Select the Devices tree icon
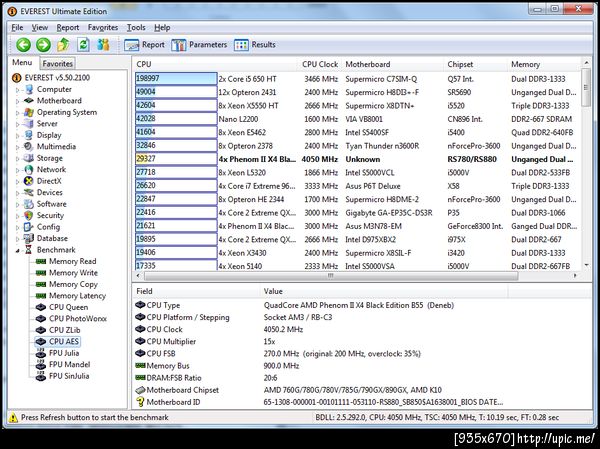 (29, 193)
